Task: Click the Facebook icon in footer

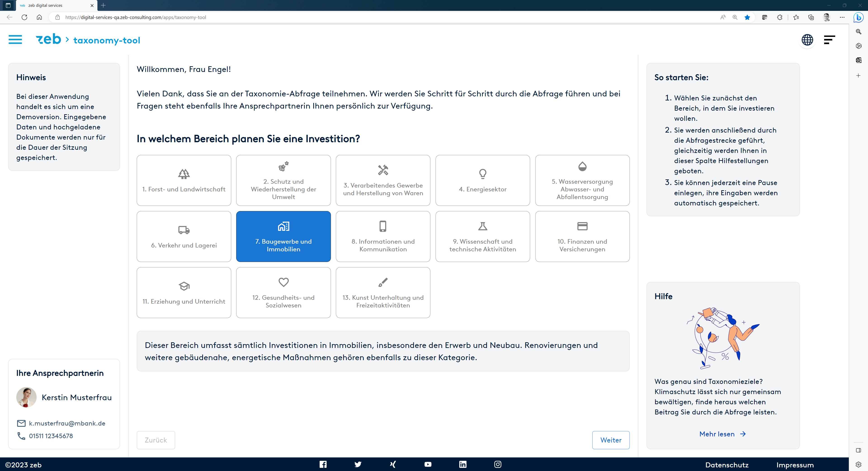Action: coord(323,464)
